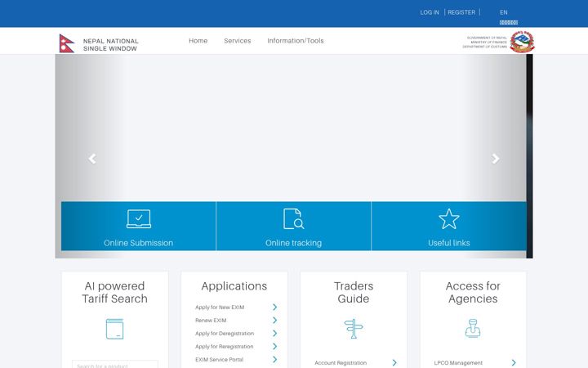Click the Traders Guide signpost icon

coord(354,329)
